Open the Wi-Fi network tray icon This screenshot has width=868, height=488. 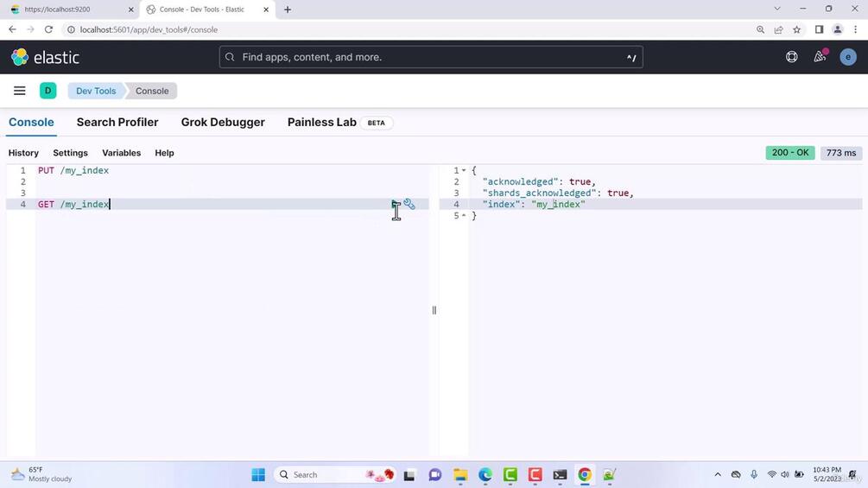771,475
